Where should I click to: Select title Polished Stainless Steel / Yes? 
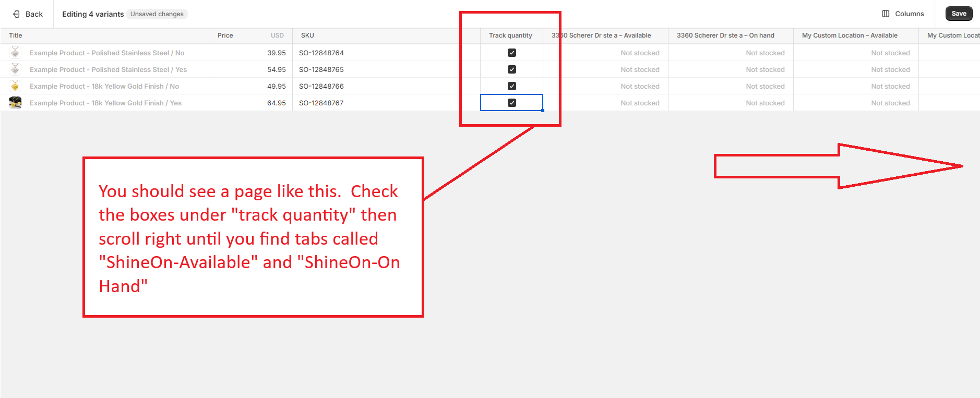tap(108, 69)
